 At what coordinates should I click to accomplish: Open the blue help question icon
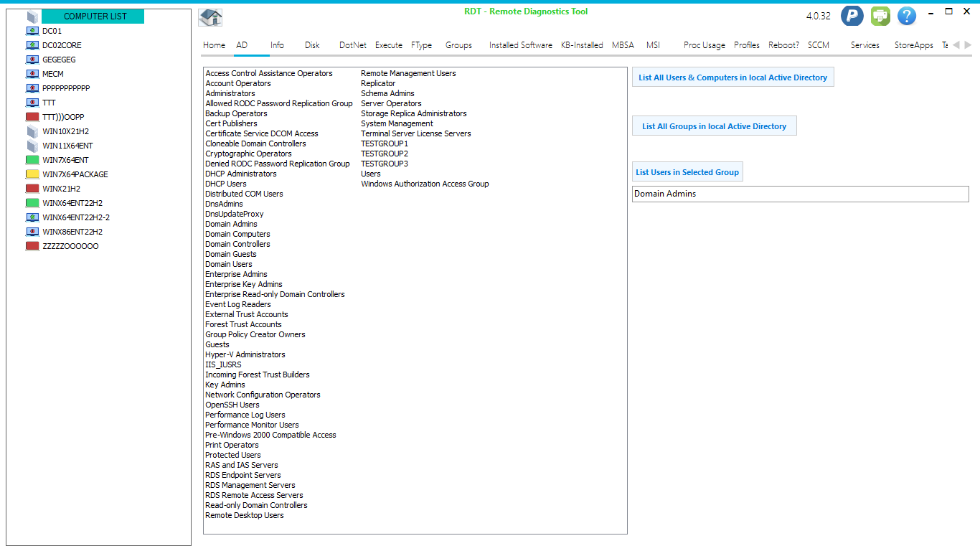click(x=907, y=16)
